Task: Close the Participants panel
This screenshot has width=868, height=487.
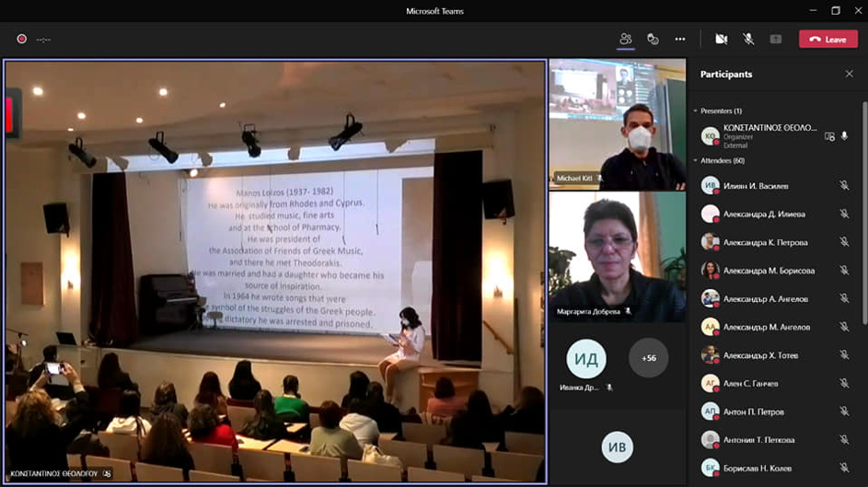Action: (849, 74)
